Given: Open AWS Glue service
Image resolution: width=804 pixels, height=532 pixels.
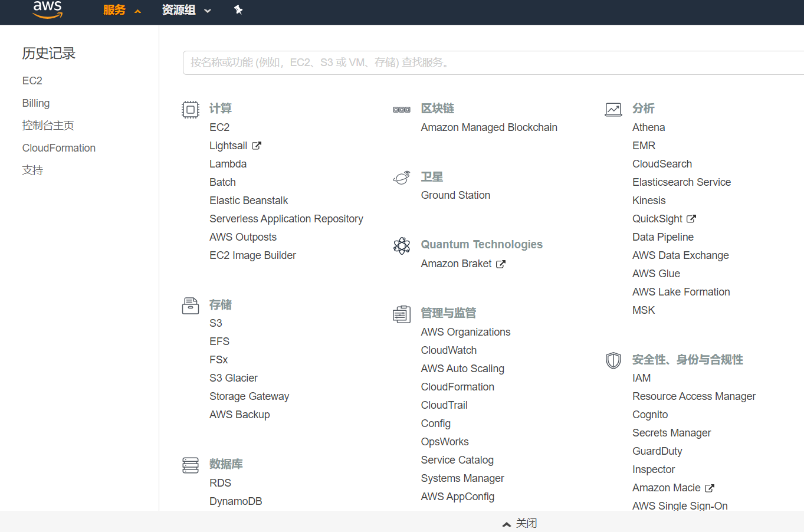Looking at the screenshot, I should pyautogui.click(x=657, y=274).
